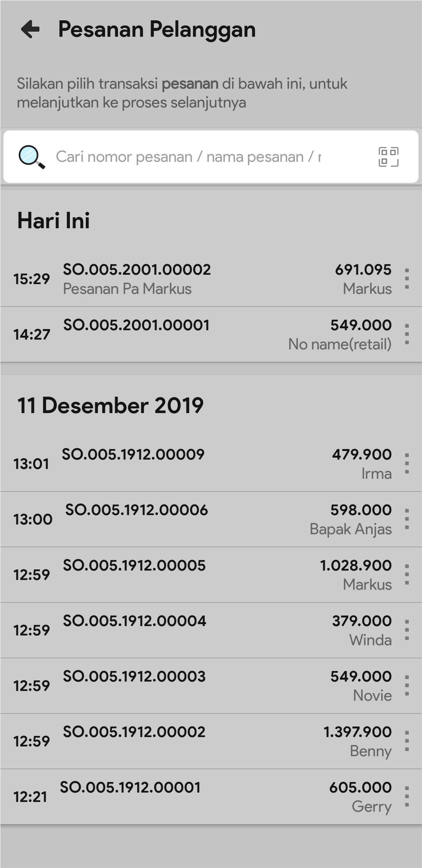Show options menu for Novie's order

point(407,685)
